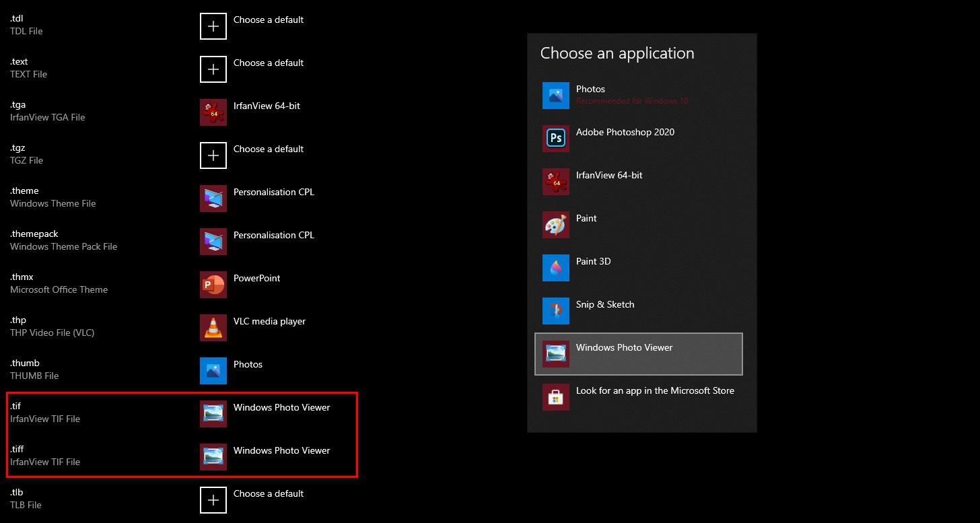The height and width of the screenshot is (523, 980).
Task: Choose a default for .tlb
Action: [269, 494]
